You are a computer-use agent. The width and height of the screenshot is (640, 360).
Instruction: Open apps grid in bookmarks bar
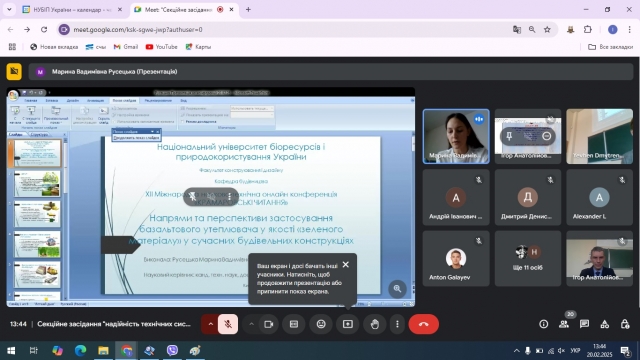[12, 47]
